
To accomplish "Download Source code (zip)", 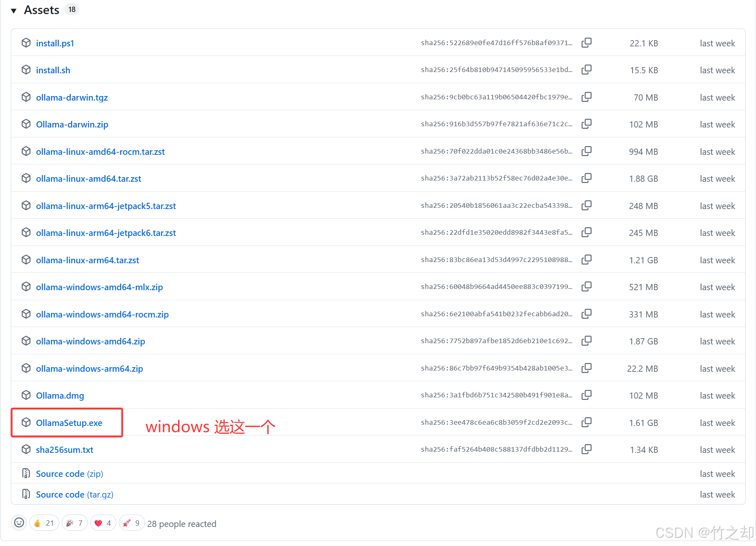I will coord(70,474).
